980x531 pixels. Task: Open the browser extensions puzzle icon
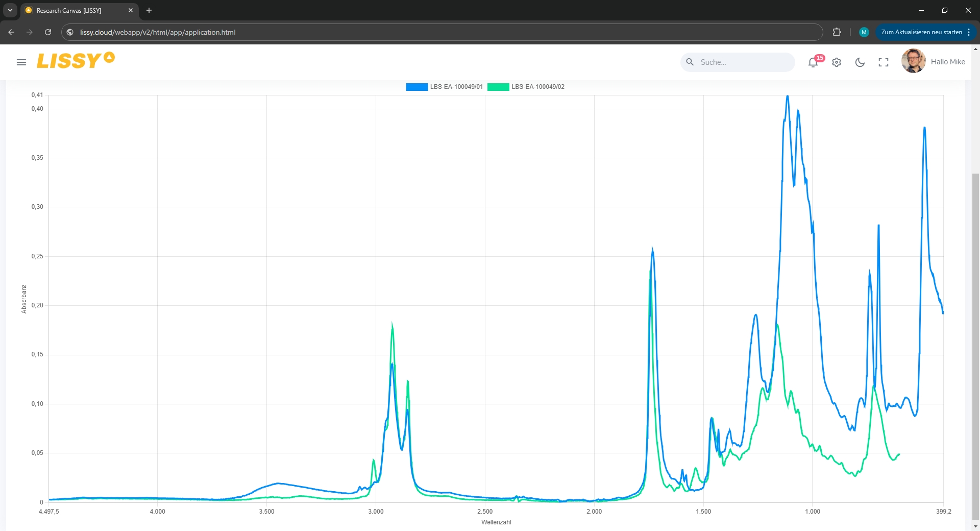pyautogui.click(x=837, y=32)
